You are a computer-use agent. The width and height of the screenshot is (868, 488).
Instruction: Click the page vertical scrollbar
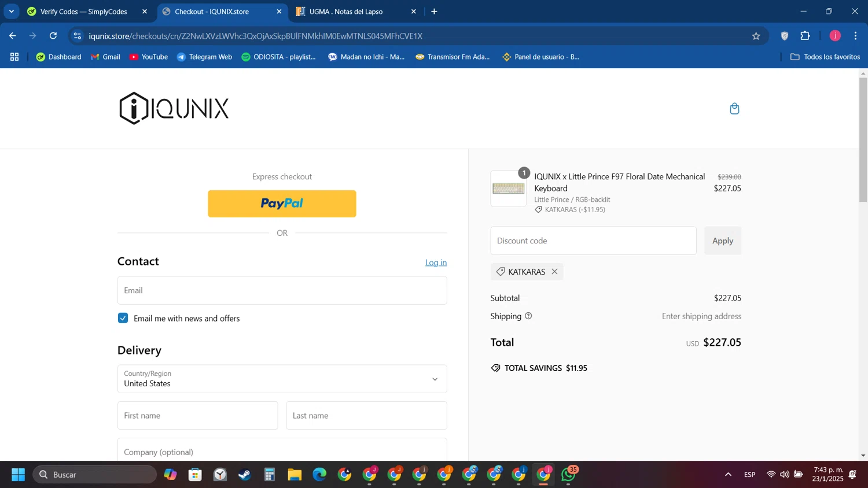[x=863, y=140]
